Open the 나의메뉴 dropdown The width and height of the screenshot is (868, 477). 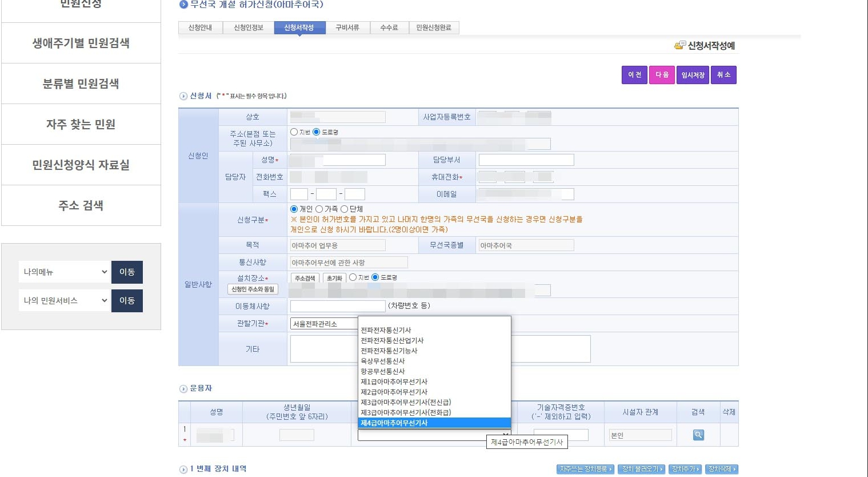[x=64, y=272]
